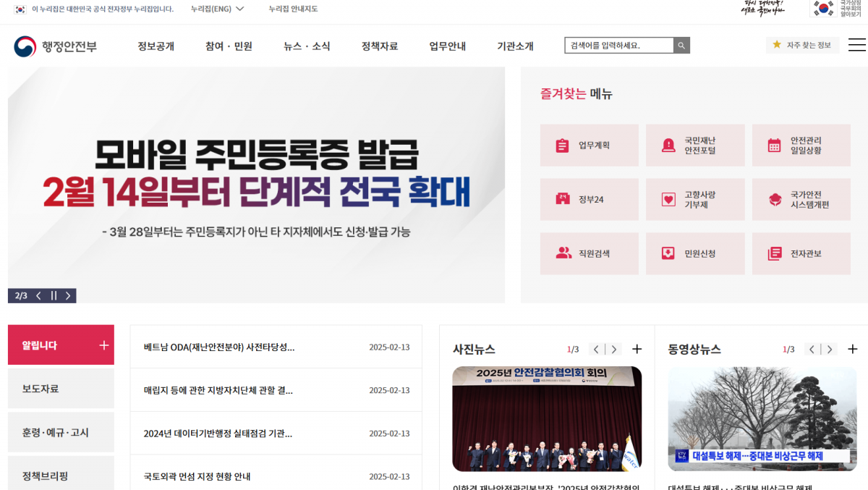Open the 안전감찰협의회 photo news thumbnail
Image resolution: width=868 pixels, height=490 pixels.
point(547,419)
